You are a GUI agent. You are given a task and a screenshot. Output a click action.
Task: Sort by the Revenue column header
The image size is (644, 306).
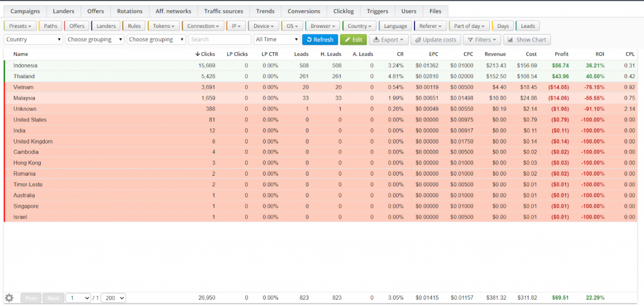(496, 54)
